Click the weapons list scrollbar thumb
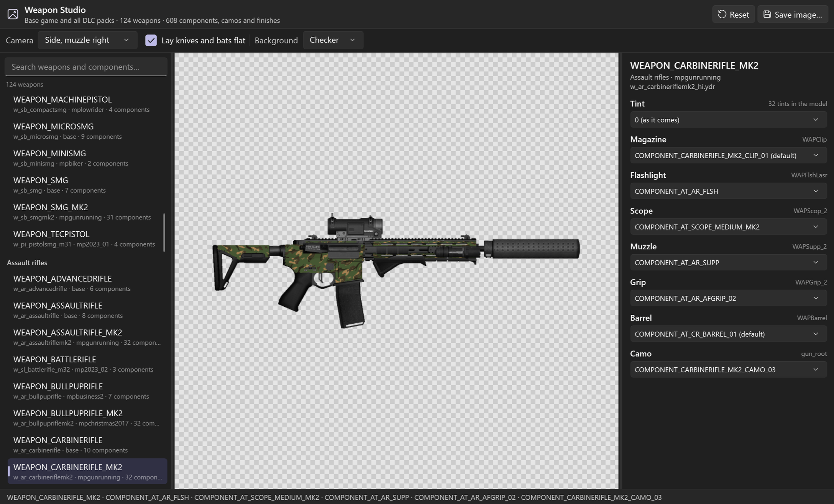This screenshot has width=834, height=504. pos(164,233)
